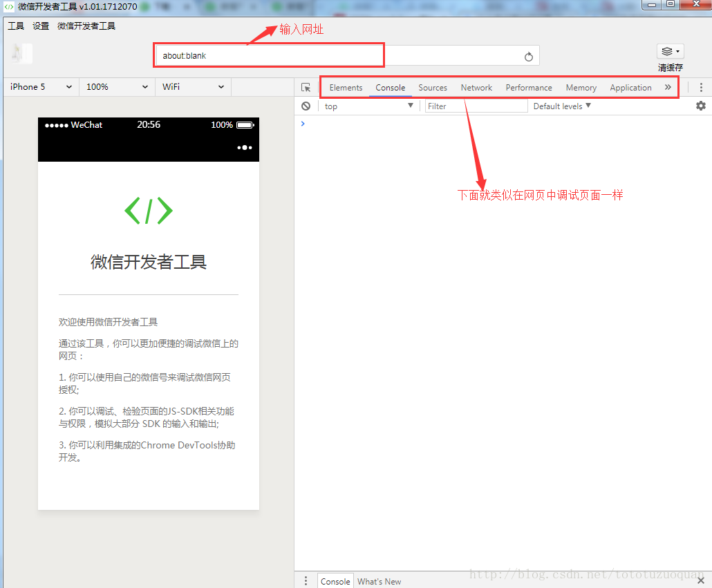Viewport: 712px width, 588px height.
Task: Open the WiFi network dropdown
Action: (x=194, y=87)
